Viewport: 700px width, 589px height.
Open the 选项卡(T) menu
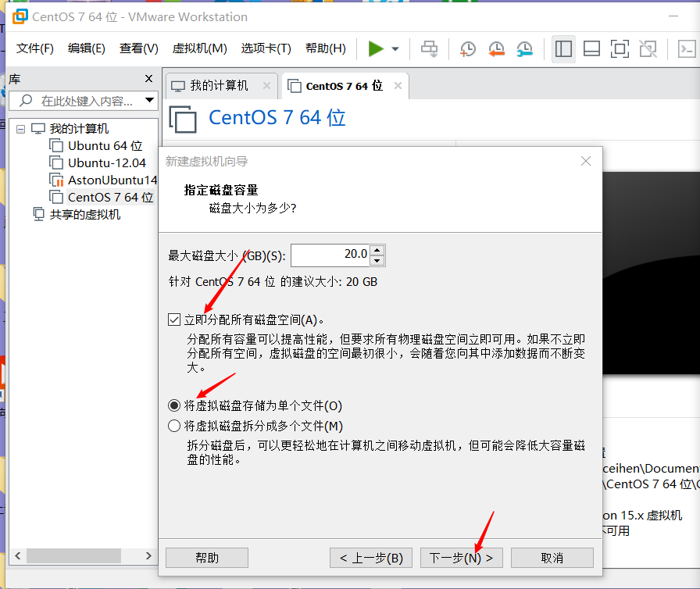coord(266,48)
